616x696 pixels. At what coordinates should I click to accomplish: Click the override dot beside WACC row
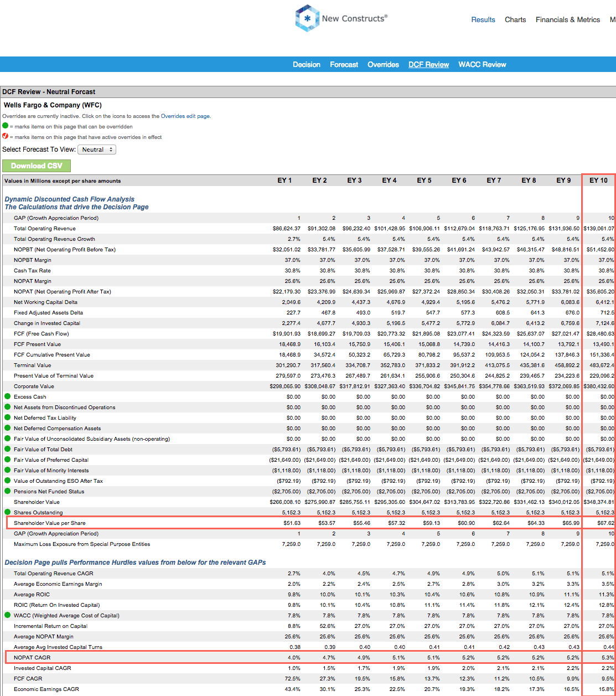point(8,615)
